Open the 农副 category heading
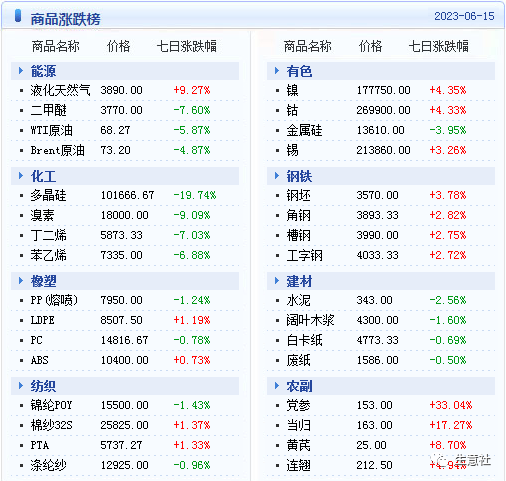 [299, 386]
